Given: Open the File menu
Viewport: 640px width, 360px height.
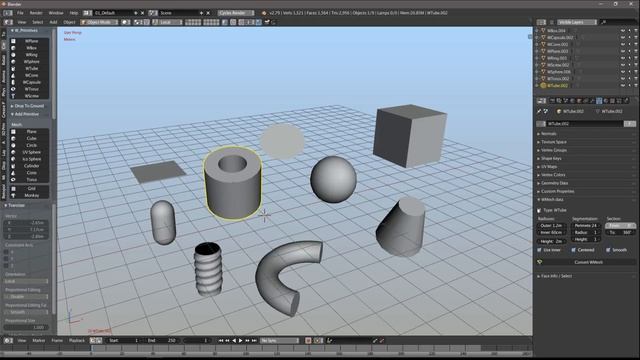Looking at the screenshot, I should coord(20,13).
